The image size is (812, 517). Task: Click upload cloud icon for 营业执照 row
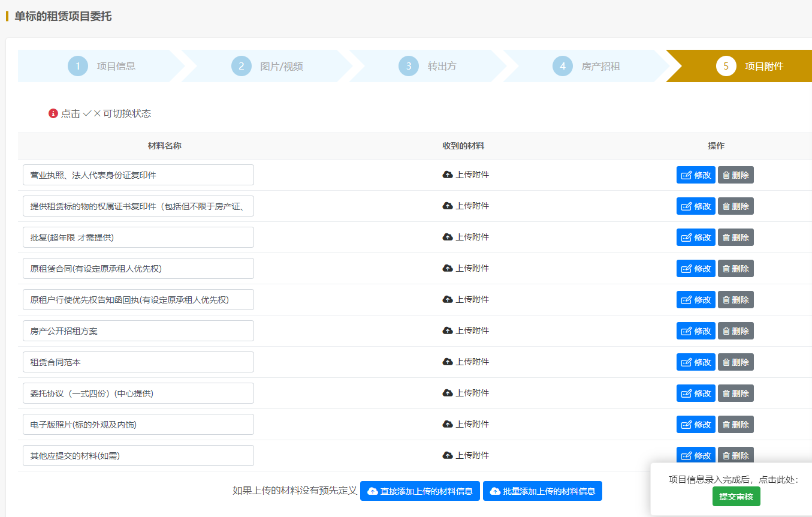(447, 175)
